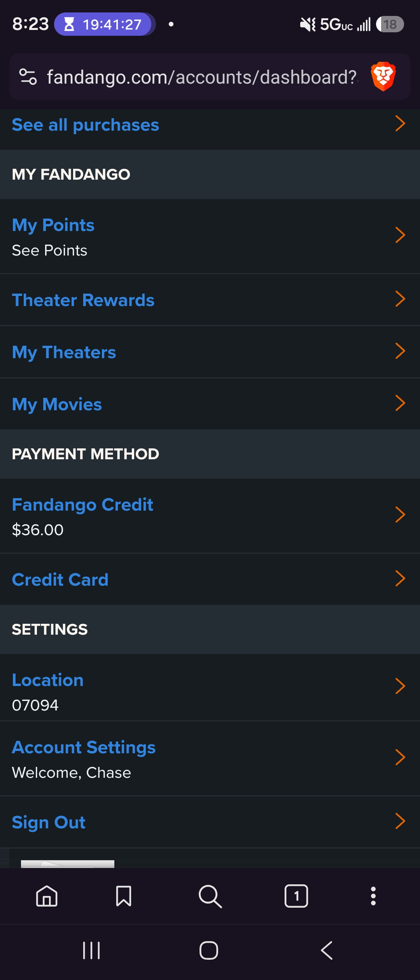Tap the Brave Shields lion icon

(x=383, y=77)
